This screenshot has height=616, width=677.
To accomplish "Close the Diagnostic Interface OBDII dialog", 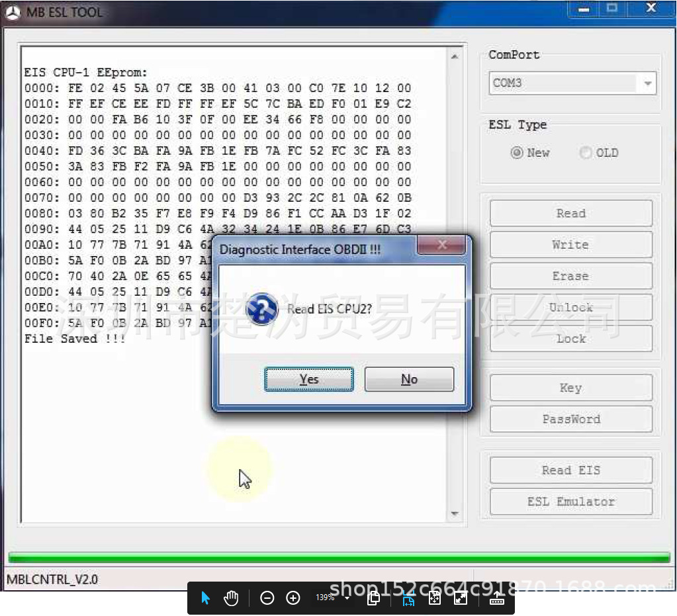I will pos(441,245).
